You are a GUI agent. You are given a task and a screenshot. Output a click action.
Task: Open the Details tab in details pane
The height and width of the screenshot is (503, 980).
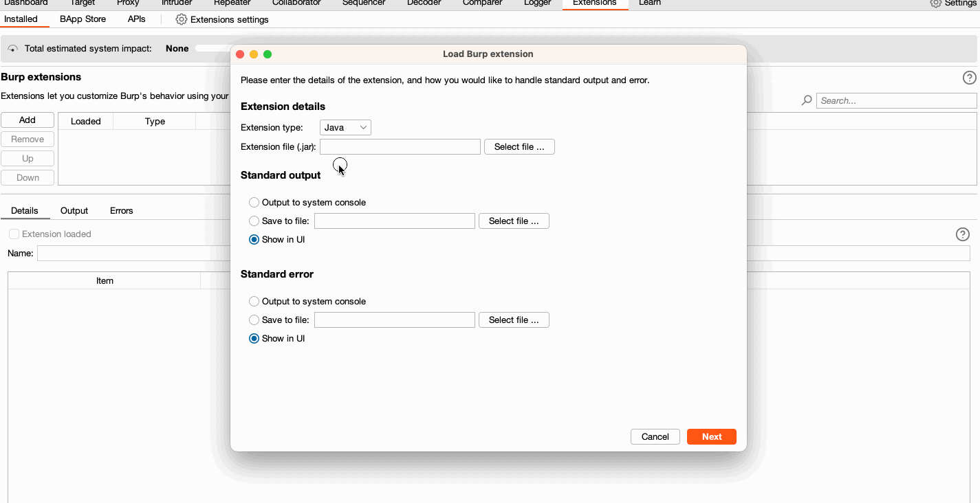click(x=25, y=211)
